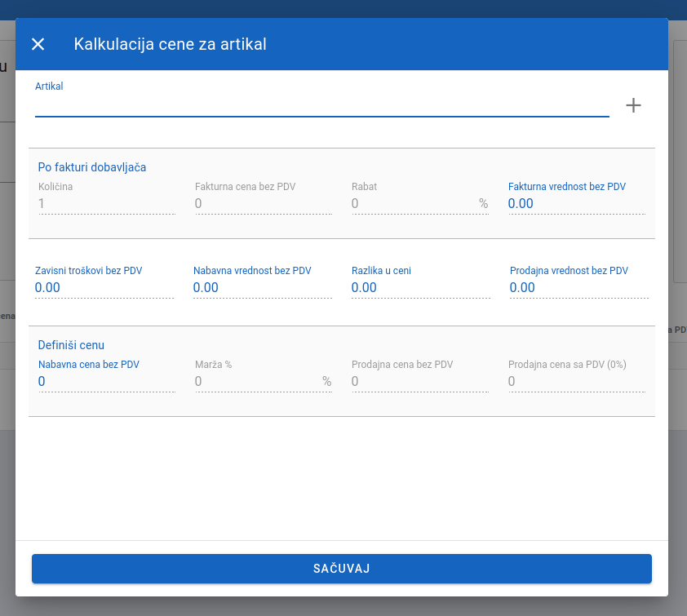Click the Nabavna vrednost bez PDV field

[x=262, y=288]
